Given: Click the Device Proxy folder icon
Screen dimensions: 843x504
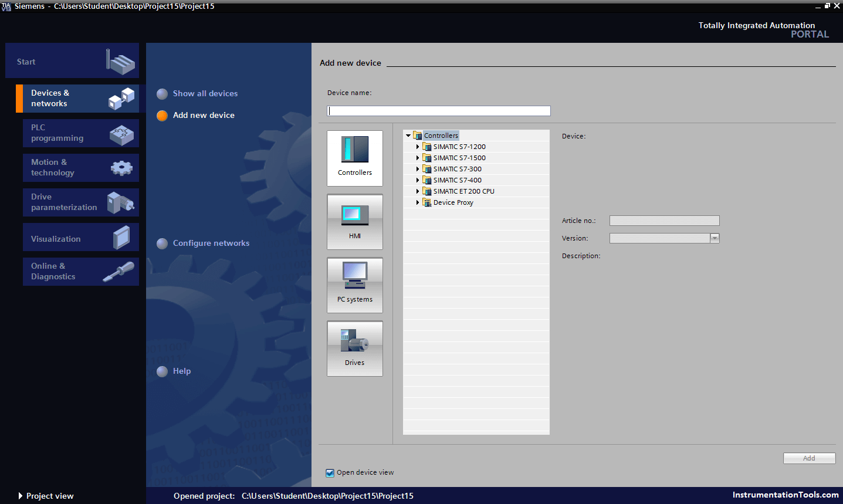Looking at the screenshot, I should click(427, 202).
